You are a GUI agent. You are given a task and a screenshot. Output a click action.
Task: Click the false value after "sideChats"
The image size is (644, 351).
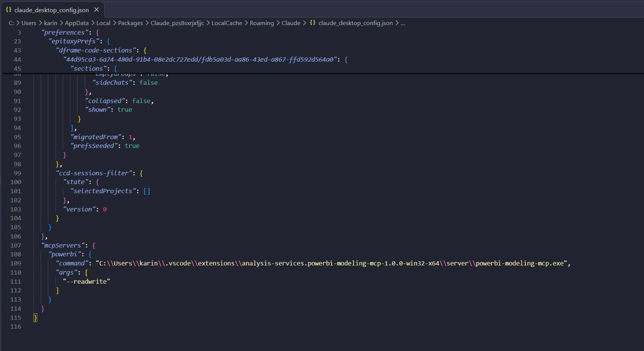149,83
